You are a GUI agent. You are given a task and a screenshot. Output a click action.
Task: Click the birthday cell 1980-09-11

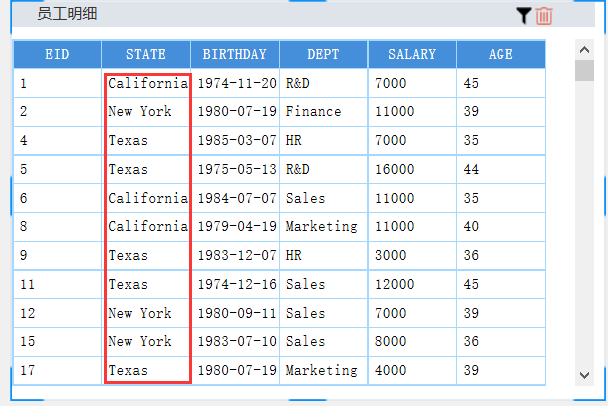pyautogui.click(x=235, y=313)
